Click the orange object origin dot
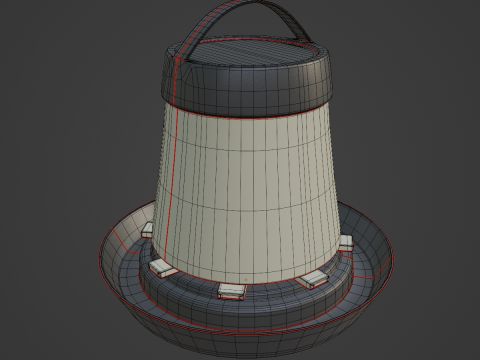 click(x=246, y=280)
